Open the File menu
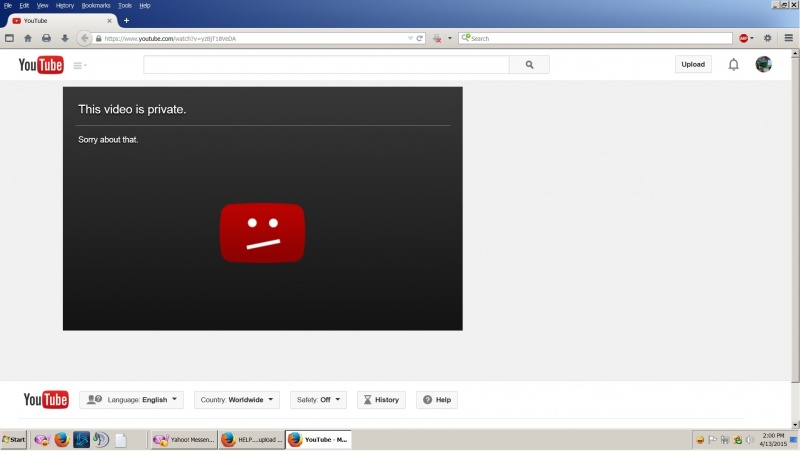 coord(8,6)
